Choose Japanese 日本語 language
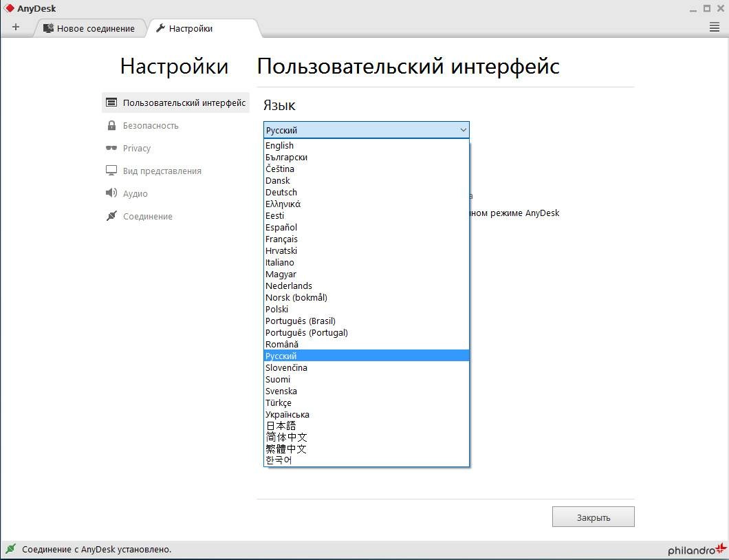The height and width of the screenshot is (560, 729). [367, 426]
